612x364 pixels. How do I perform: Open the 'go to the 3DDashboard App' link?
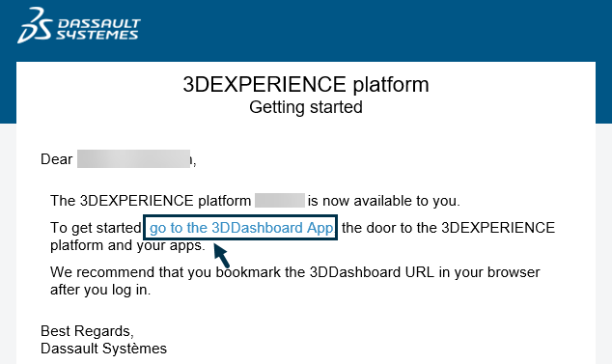[241, 228]
